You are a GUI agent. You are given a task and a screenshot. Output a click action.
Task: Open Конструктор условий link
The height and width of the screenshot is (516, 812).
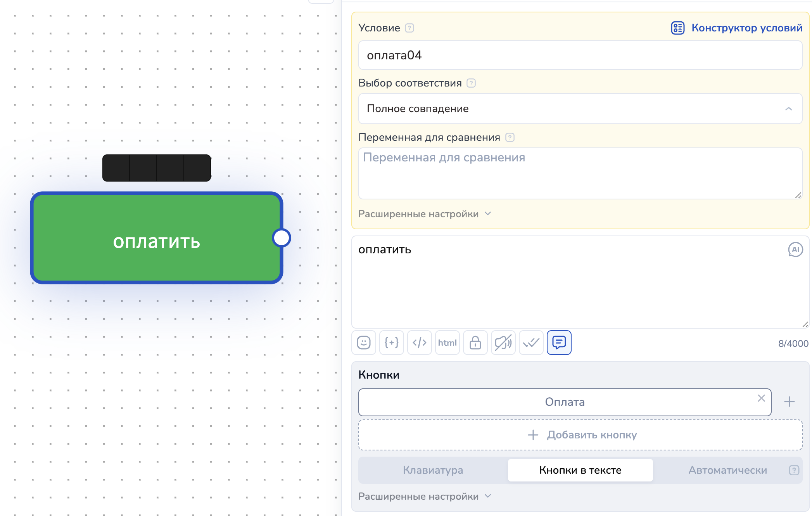tap(737, 28)
